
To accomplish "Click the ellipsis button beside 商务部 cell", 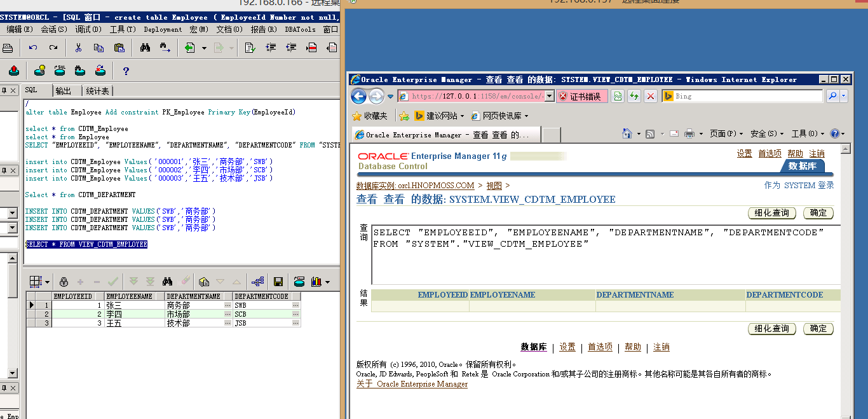I will 228,305.
